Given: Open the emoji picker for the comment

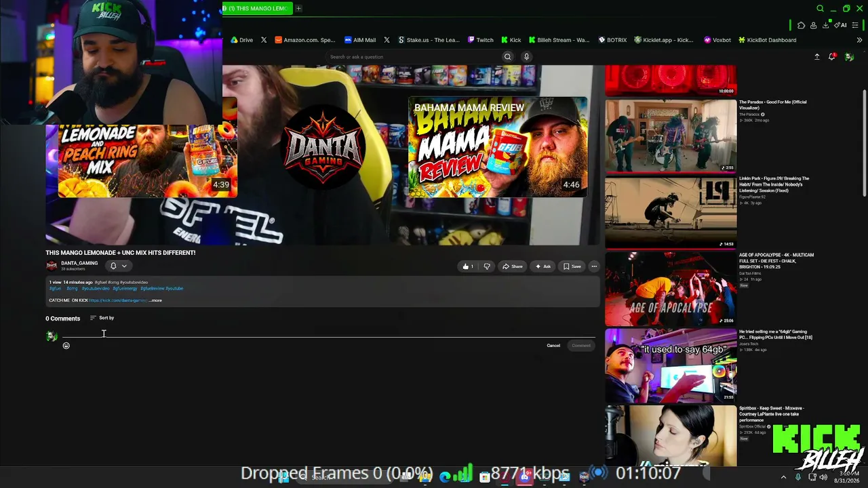Looking at the screenshot, I should tap(66, 346).
